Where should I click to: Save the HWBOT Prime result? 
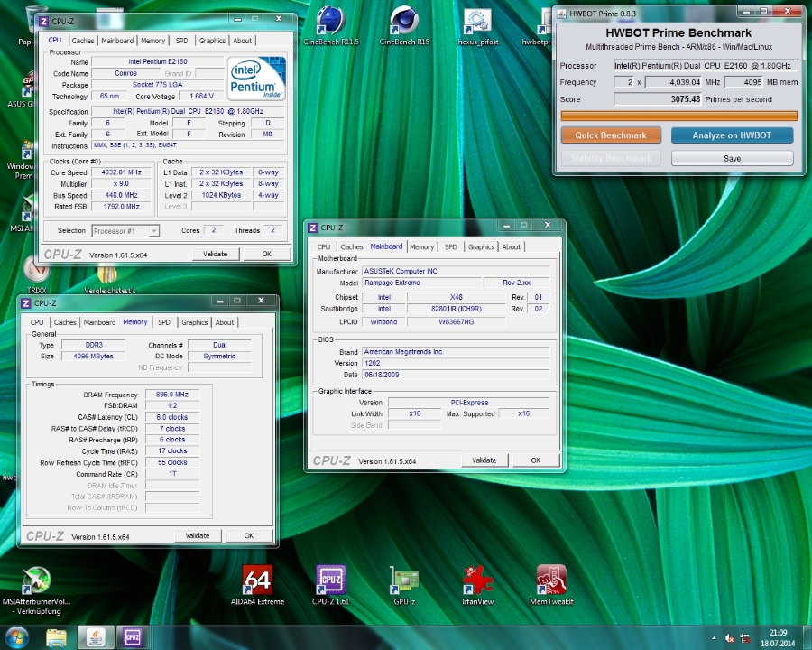coord(732,158)
